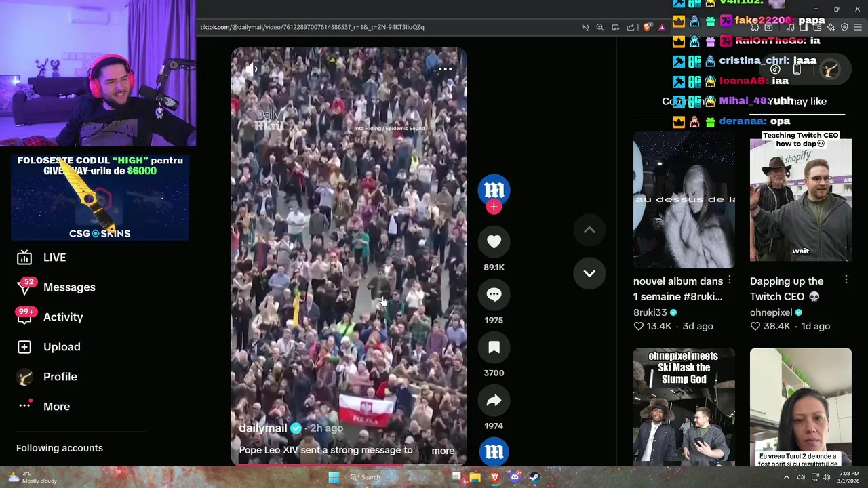Open Discord from the taskbar

point(515,477)
